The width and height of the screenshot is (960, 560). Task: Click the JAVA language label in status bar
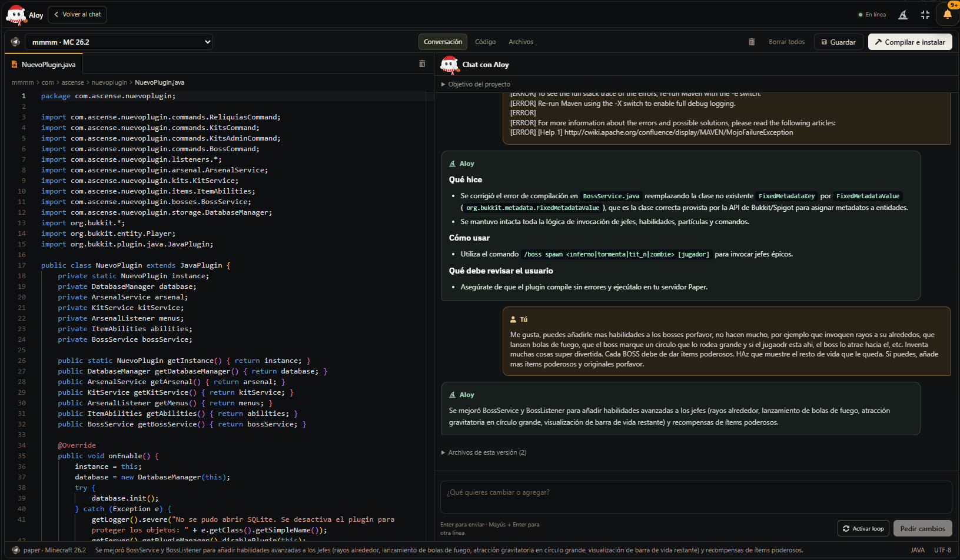(x=918, y=550)
